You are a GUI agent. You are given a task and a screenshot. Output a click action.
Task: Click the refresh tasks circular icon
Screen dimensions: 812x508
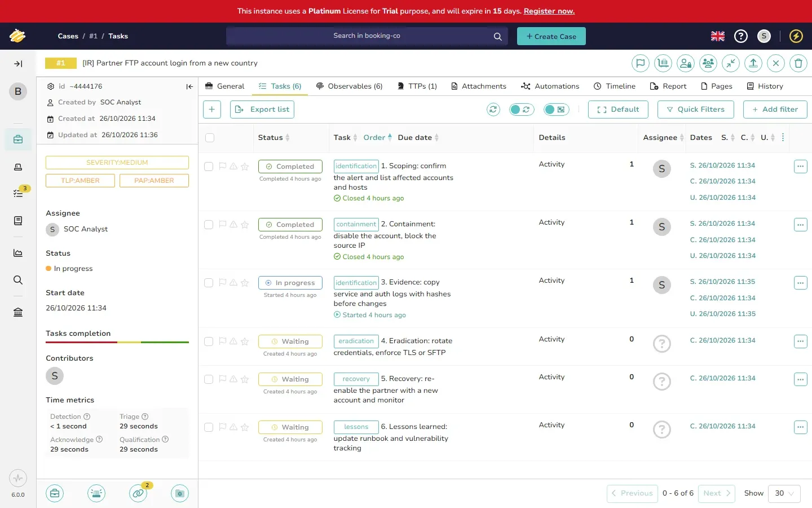(493, 110)
